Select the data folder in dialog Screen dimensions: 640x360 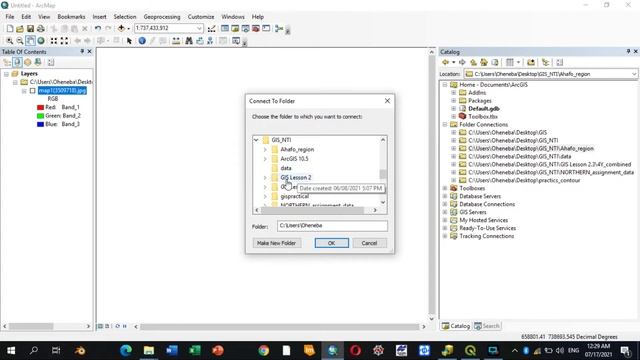click(x=286, y=168)
